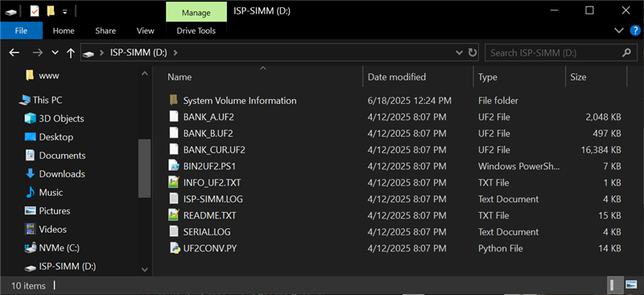Select the ISP-SIMM.LOG file icon
Viewport: 644px width, 295px height.
pyautogui.click(x=174, y=199)
